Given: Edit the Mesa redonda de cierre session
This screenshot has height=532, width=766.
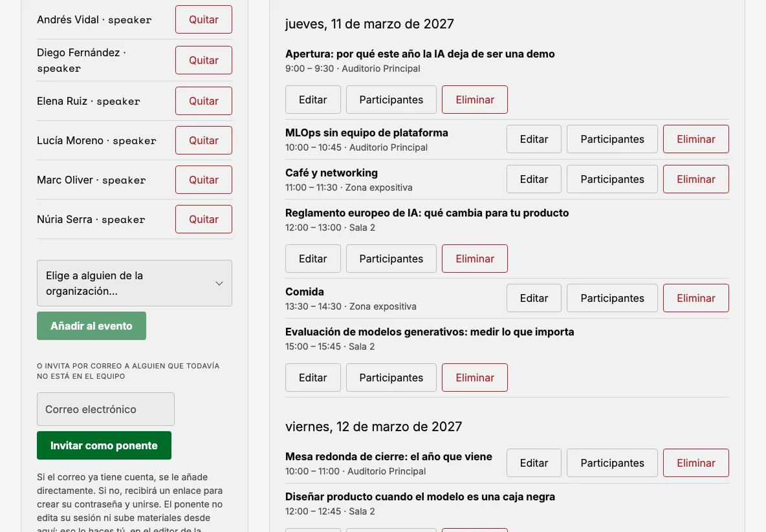Looking at the screenshot, I should (534, 463).
